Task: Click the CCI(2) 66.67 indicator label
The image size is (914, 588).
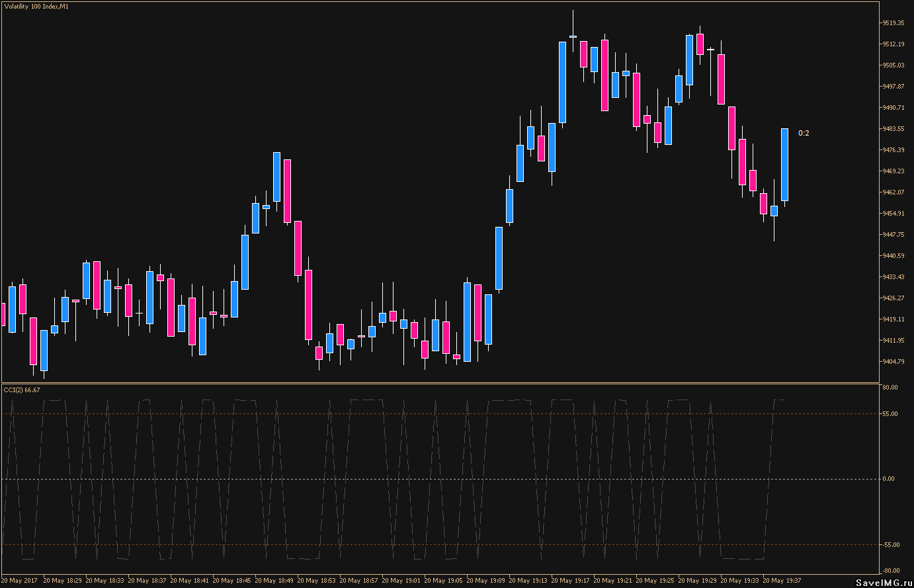Action: [x=22, y=390]
